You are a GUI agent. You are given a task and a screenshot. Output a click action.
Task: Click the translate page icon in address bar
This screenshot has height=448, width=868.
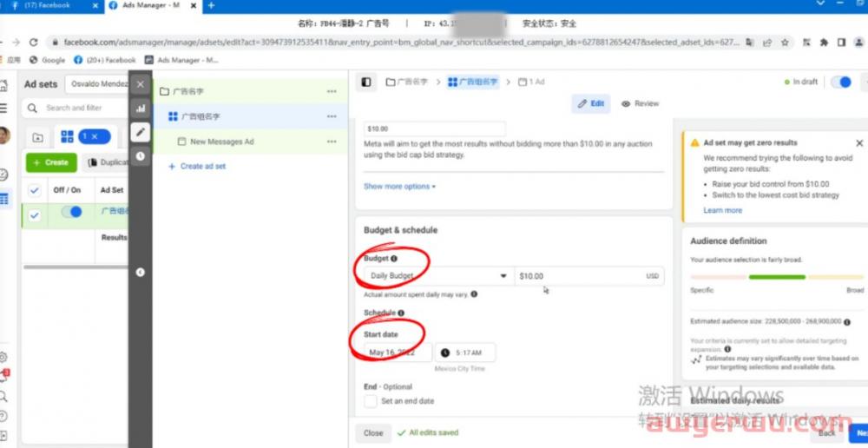pos(749,42)
